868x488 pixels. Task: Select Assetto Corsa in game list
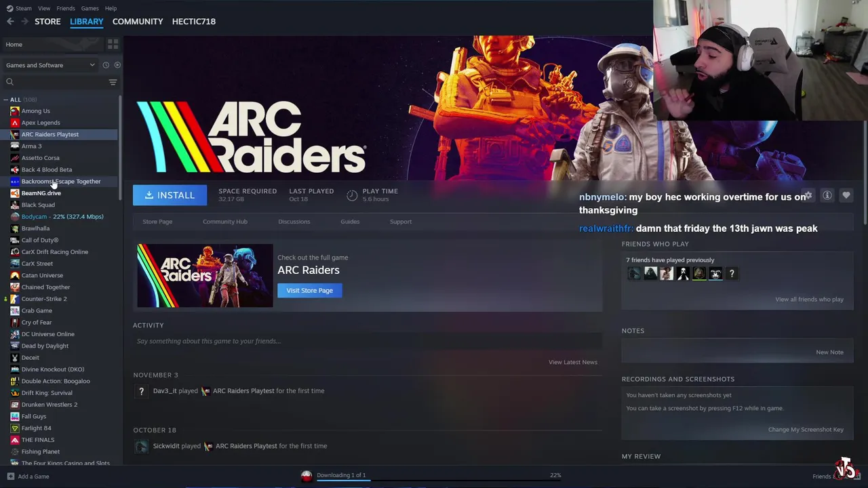[x=40, y=158]
